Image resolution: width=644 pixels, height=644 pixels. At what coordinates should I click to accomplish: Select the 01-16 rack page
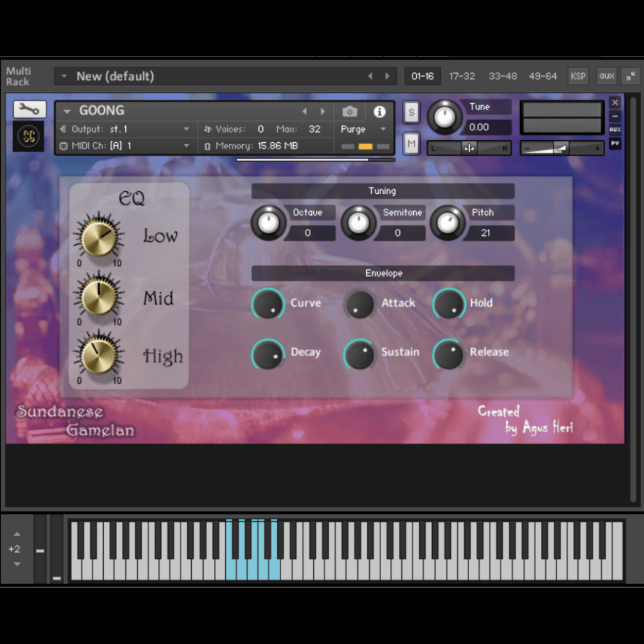tap(423, 76)
